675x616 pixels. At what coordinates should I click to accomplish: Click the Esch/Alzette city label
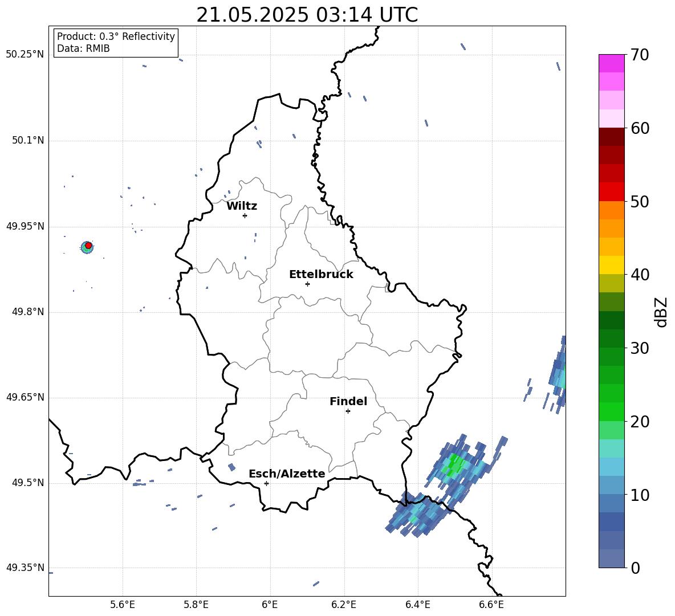287,474
